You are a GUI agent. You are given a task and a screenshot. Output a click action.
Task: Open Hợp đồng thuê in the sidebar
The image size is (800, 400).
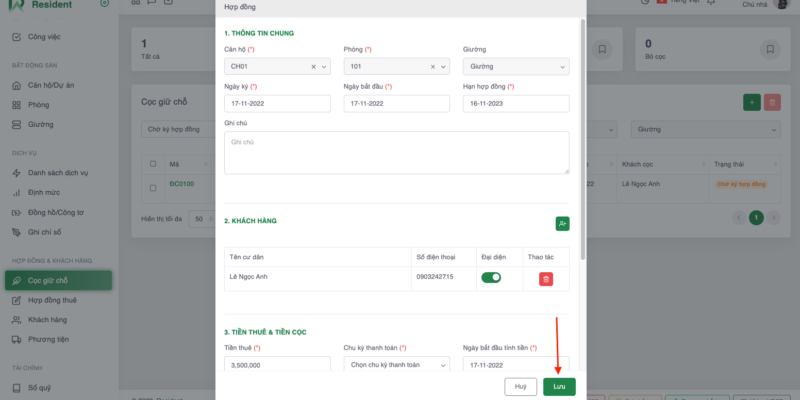52,300
